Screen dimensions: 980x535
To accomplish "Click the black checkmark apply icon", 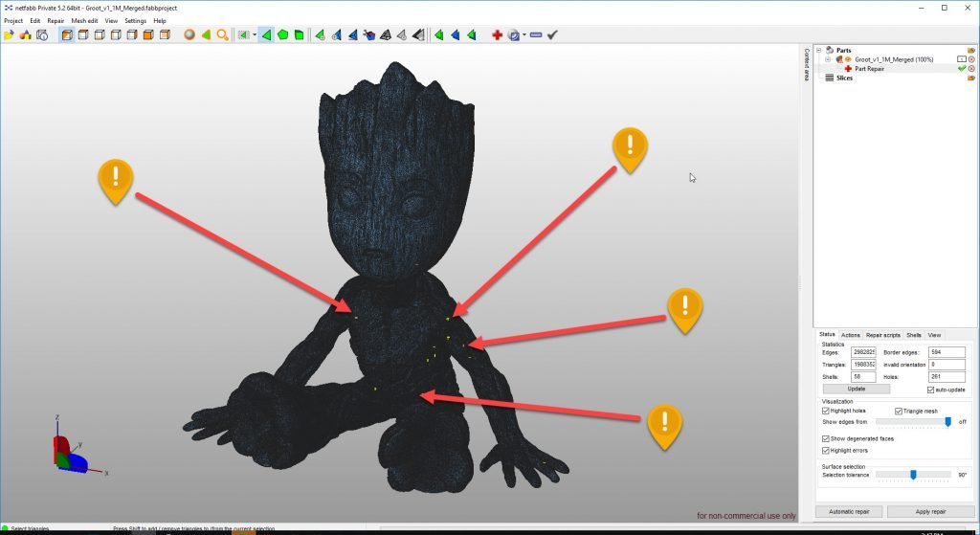I will pyautogui.click(x=552, y=34).
